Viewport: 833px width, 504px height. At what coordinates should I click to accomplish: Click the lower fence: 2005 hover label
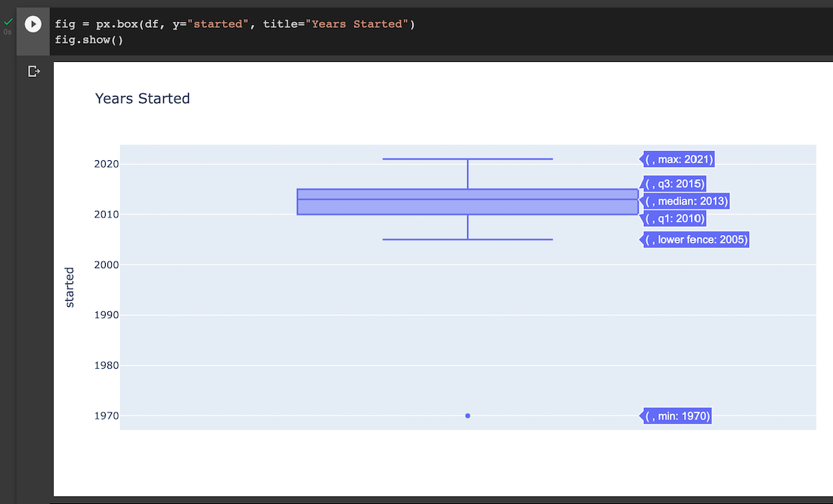click(694, 240)
